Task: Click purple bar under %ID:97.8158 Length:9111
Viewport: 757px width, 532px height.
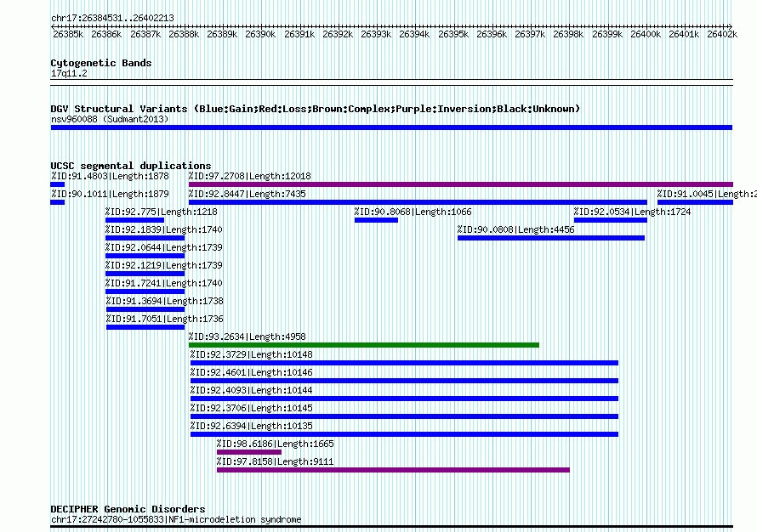Action: click(393, 470)
